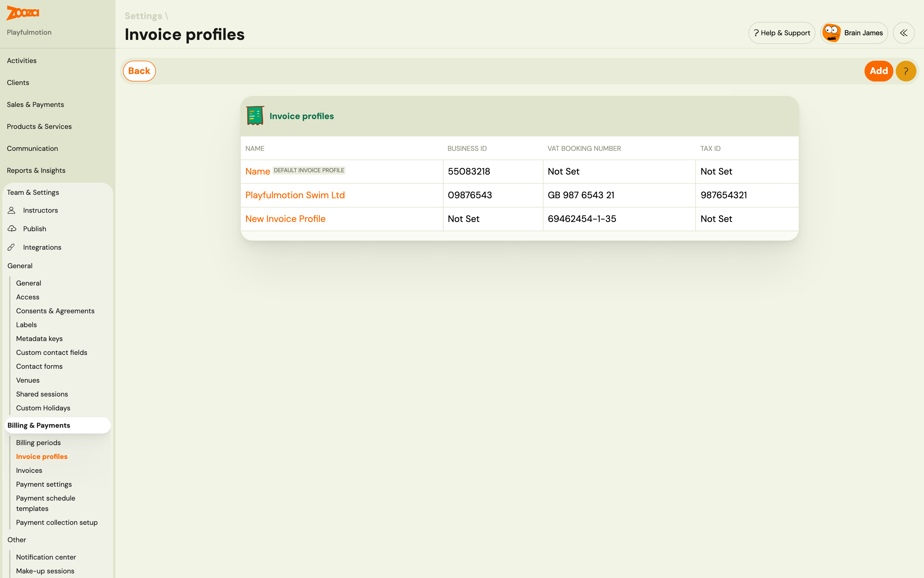Expand the General settings group header
The image size is (924, 578).
pyautogui.click(x=20, y=266)
